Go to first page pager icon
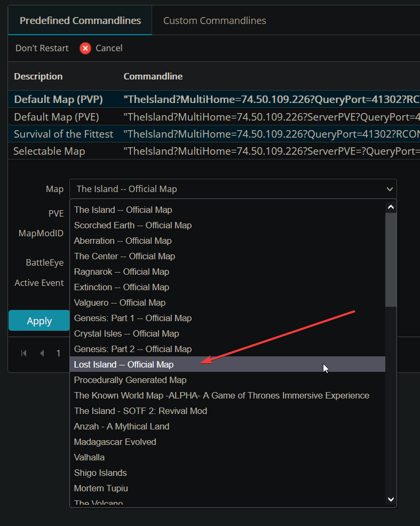Viewport: 420px width, 526px height. (x=23, y=353)
